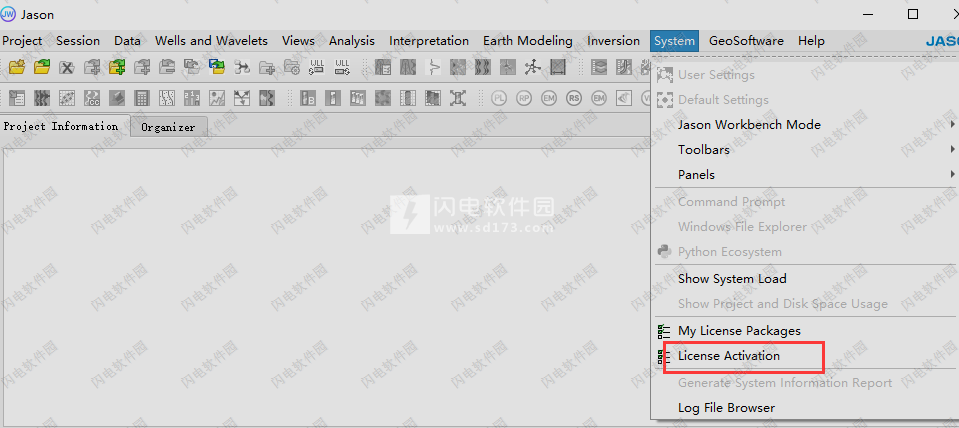The width and height of the screenshot is (959, 428).
Task: Click the crossing arrows icon in second toolbar
Action: click(242, 98)
